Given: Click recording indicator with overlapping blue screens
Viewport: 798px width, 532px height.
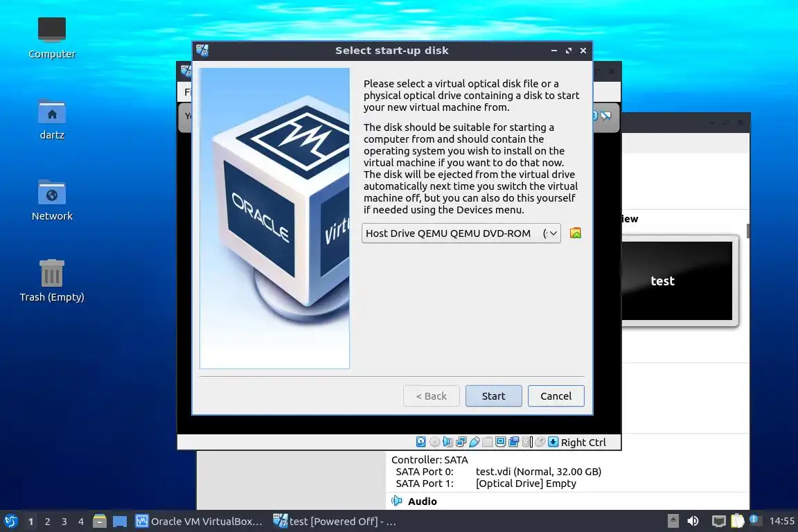Looking at the screenshot, I should point(513,442).
